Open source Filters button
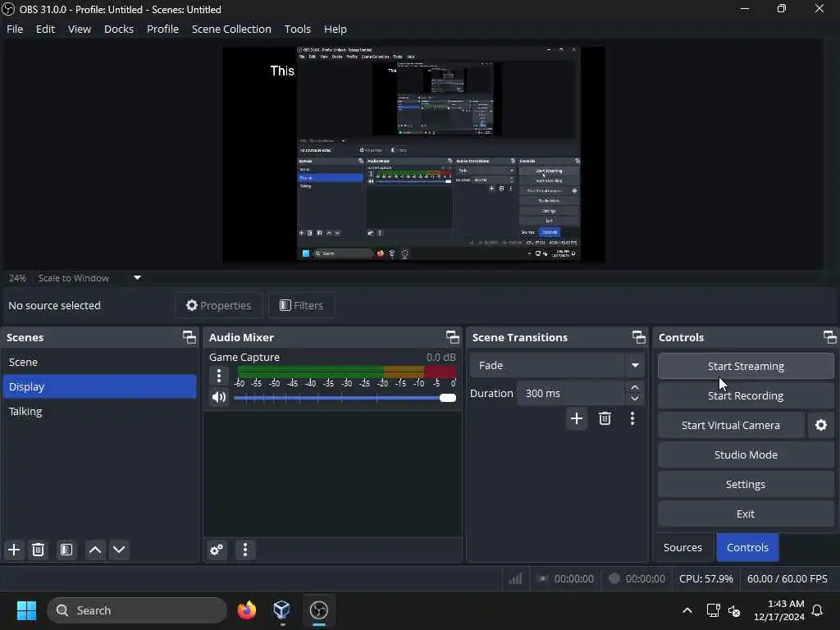This screenshot has height=630, width=840. coord(301,305)
